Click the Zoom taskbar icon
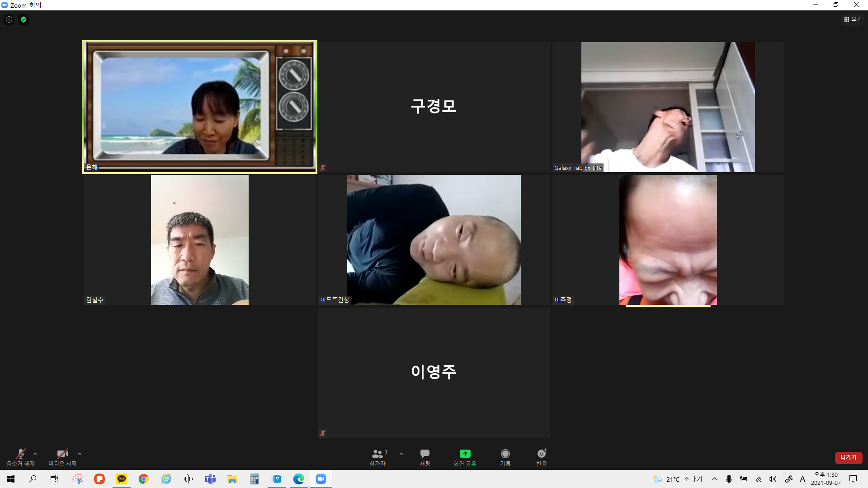Image resolution: width=868 pixels, height=488 pixels. [x=321, y=479]
